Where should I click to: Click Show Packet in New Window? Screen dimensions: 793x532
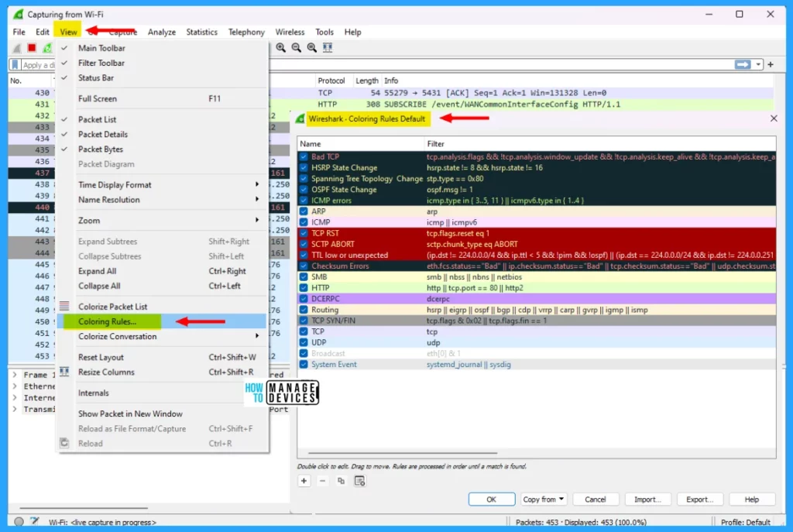point(163,414)
